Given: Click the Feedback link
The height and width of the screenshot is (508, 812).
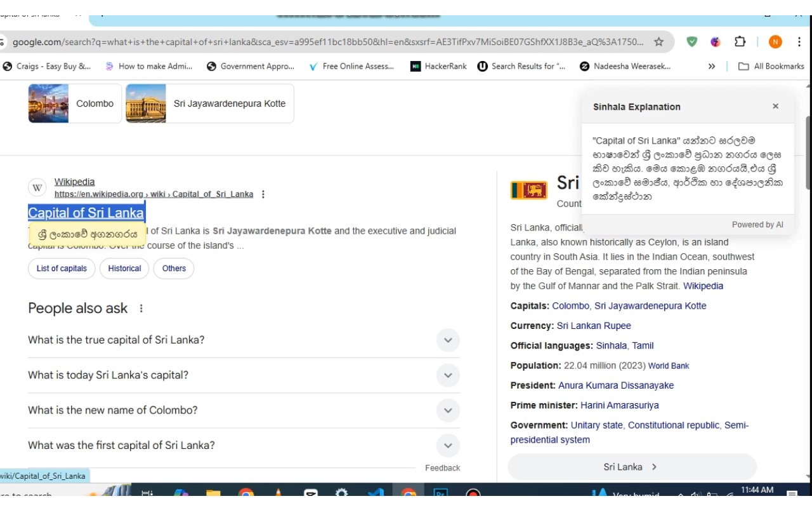Looking at the screenshot, I should click(442, 468).
